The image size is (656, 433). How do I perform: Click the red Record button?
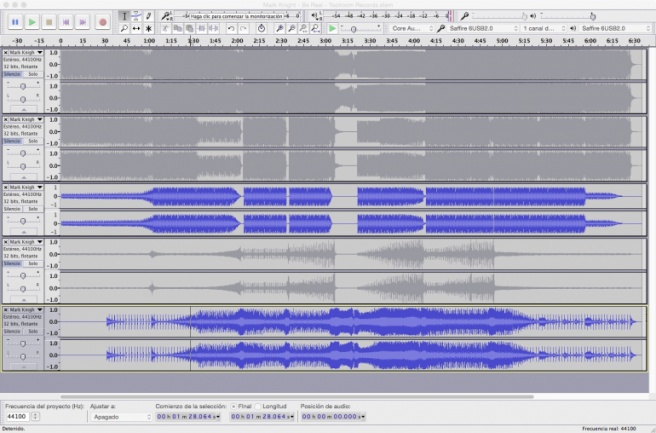(x=102, y=22)
